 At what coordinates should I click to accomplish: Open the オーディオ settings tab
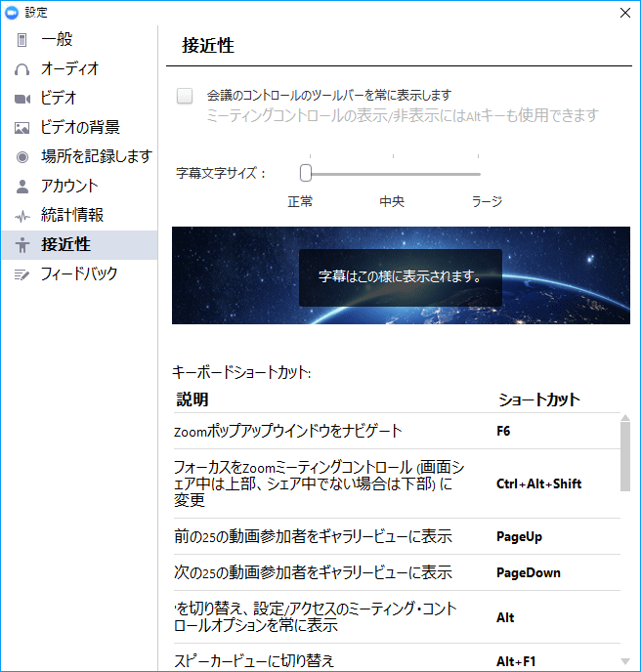coord(69,69)
